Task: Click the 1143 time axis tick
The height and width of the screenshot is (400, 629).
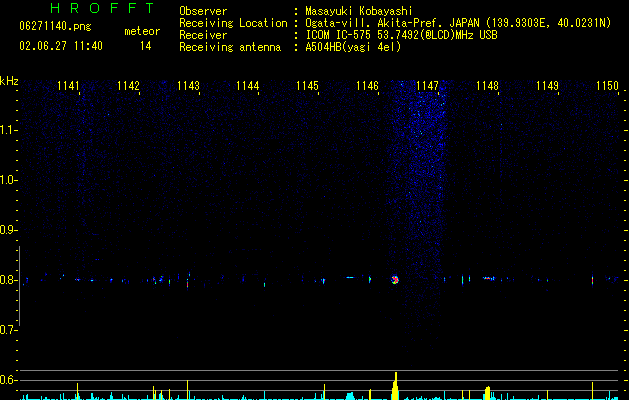Action: pos(188,86)
